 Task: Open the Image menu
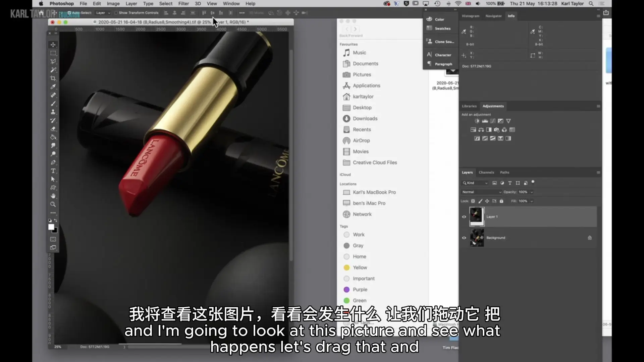tap(113, 4)
